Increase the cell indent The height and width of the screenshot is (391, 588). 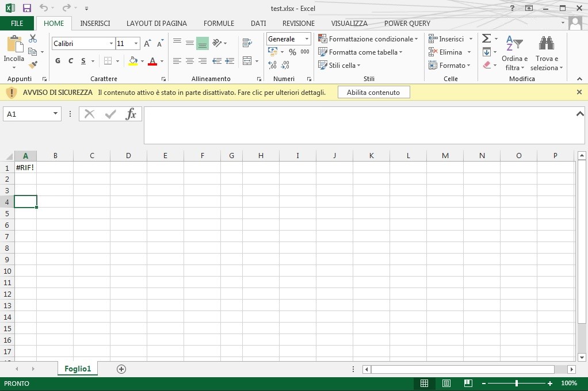(230, 61)
